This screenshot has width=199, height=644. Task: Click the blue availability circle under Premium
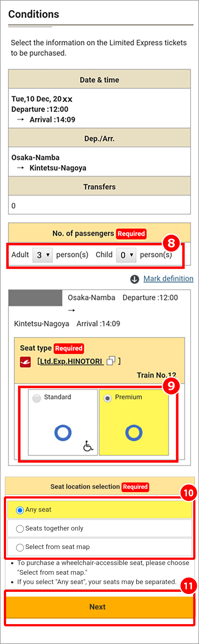coord(134,433)
